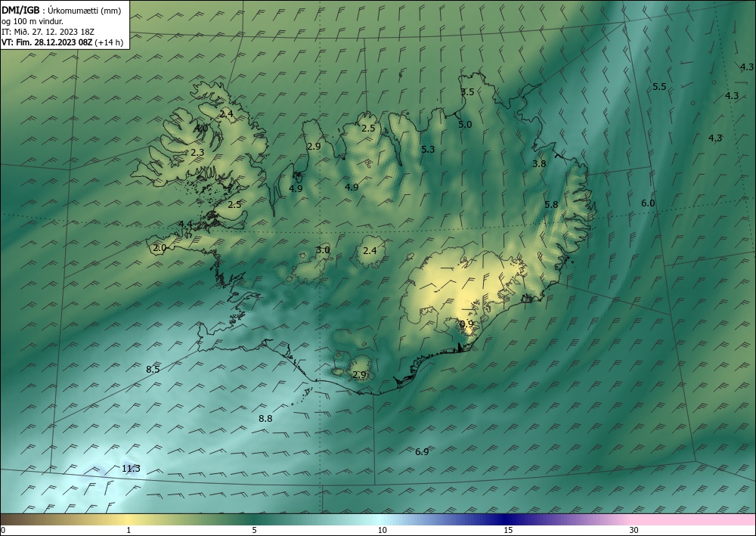756x536 pixels.
Task: Select the 'IT: Mið. 27. 12. 2023 18Z' line
Action: [x=48, y=32]
